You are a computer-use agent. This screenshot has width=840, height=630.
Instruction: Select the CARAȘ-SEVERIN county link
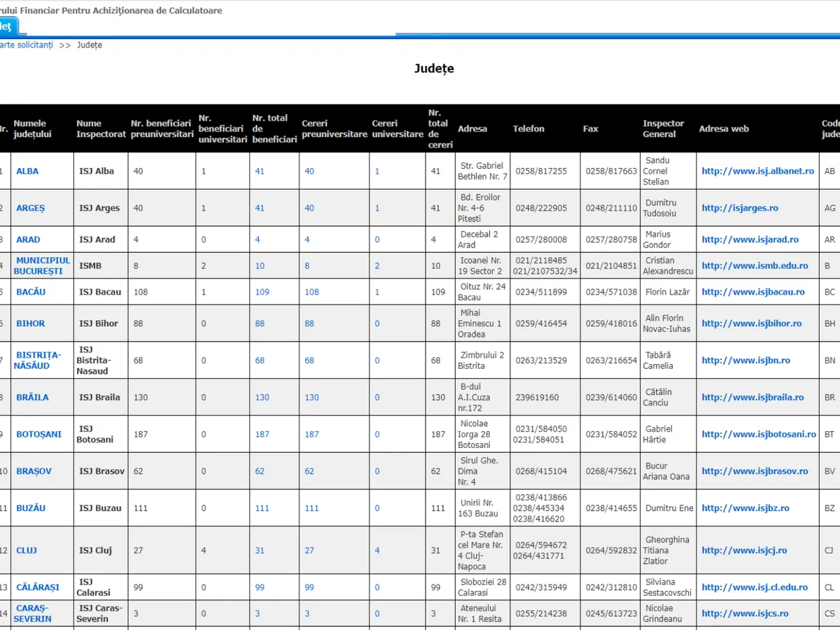tap(33, 613)
